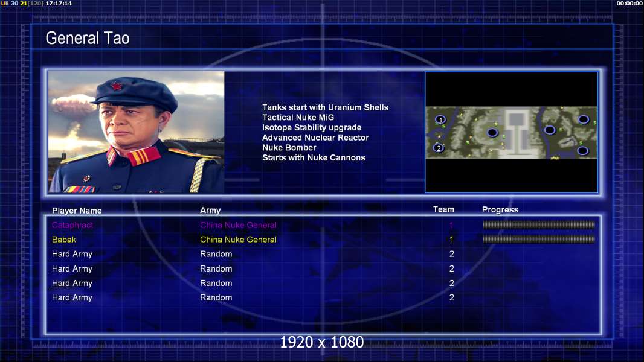Image resolution: width=644 pixels, height=362 pixels.
Task: Click the 'Player Name' column header
Action: pyautogui.click(x=77, y=211)
